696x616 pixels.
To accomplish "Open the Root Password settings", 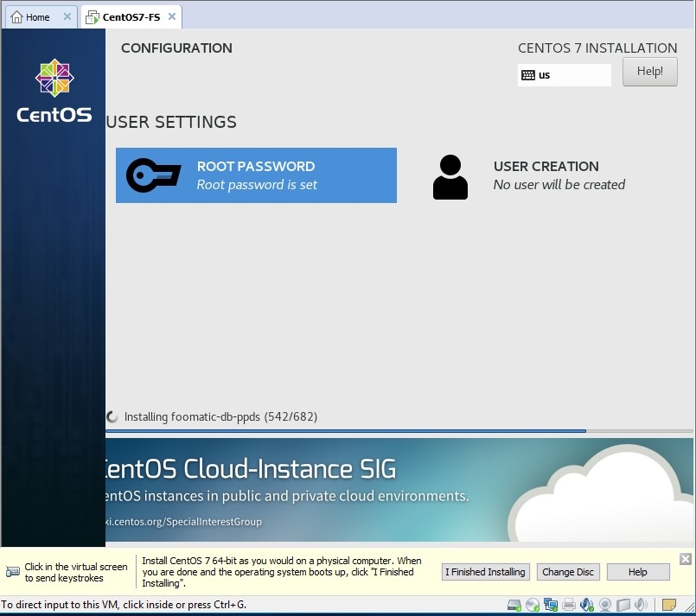I will [256, 175].
